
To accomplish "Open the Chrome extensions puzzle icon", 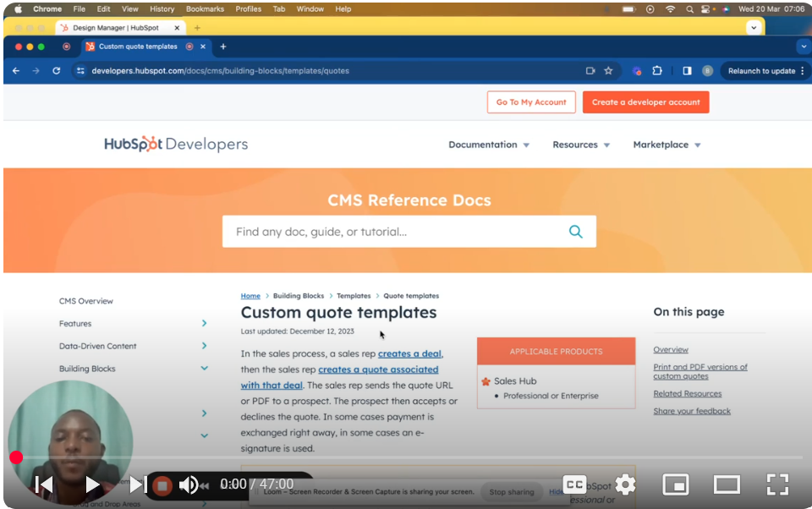I will (657, 71).
